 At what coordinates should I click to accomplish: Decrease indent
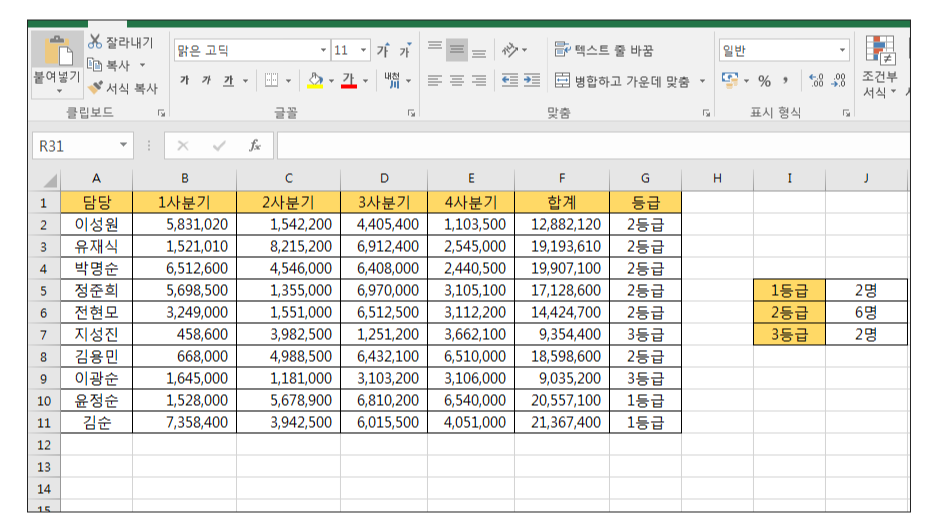tap(510, 80)
